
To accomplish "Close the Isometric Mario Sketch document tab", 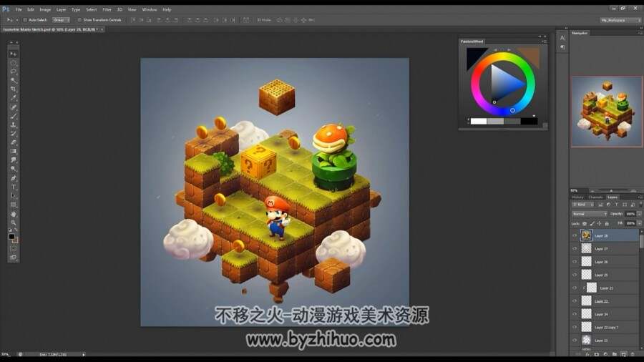I will pos(102,29).
